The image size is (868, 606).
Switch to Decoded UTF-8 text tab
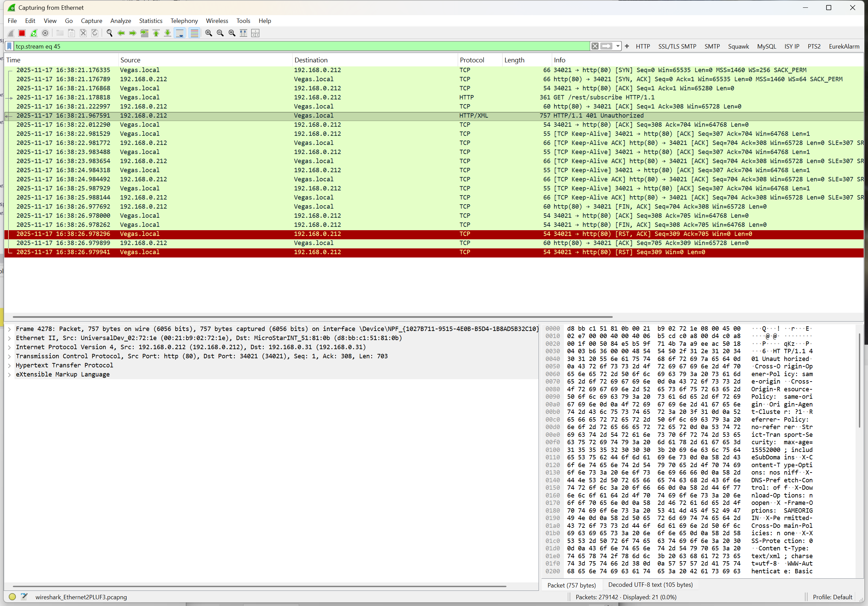pos(650,585)
